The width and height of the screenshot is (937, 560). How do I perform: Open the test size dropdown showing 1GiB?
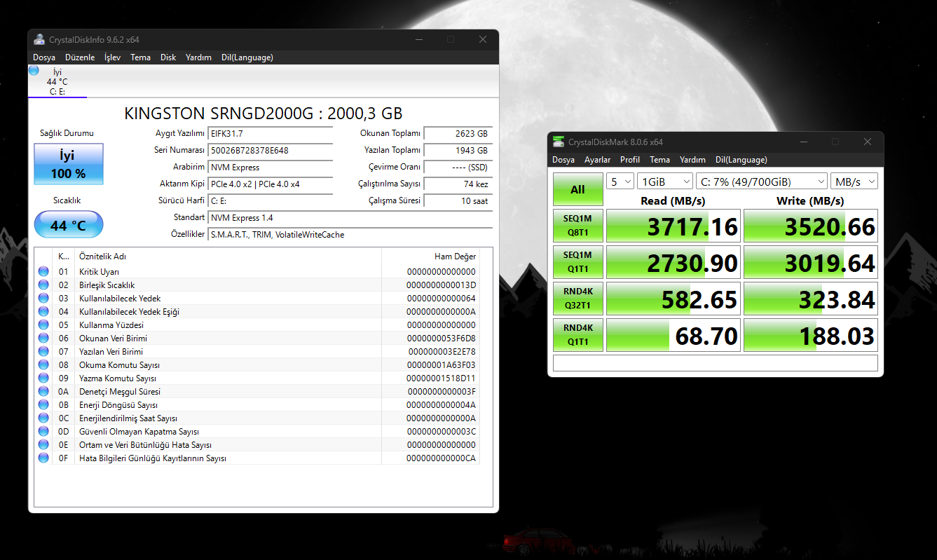(665, 182)
